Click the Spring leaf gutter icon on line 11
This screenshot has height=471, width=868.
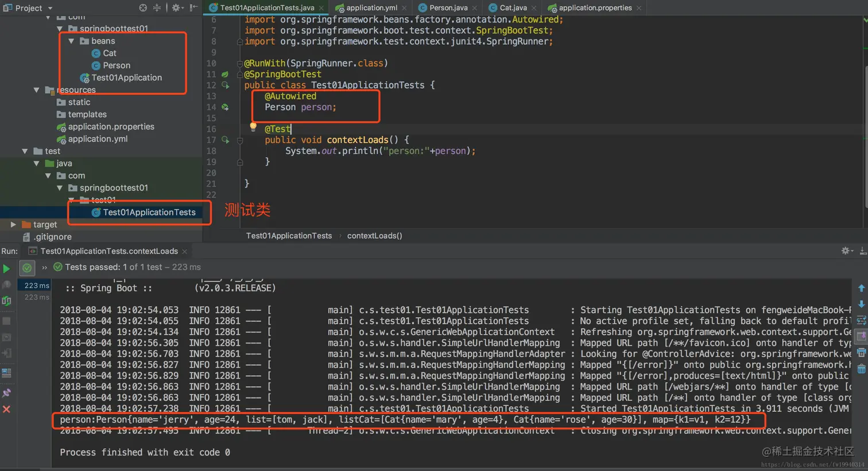pos(225,75)
